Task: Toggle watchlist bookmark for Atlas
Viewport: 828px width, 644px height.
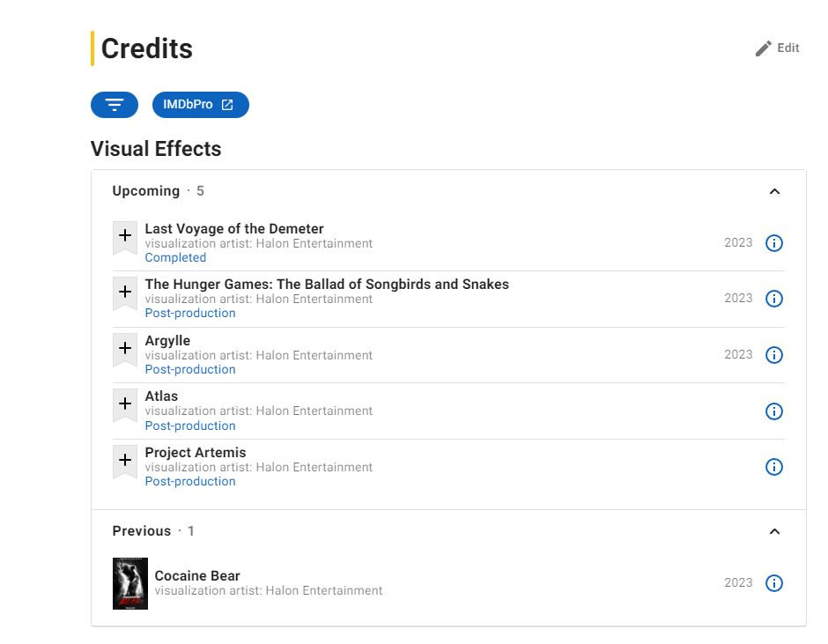Action: click(x=125, y=403)
